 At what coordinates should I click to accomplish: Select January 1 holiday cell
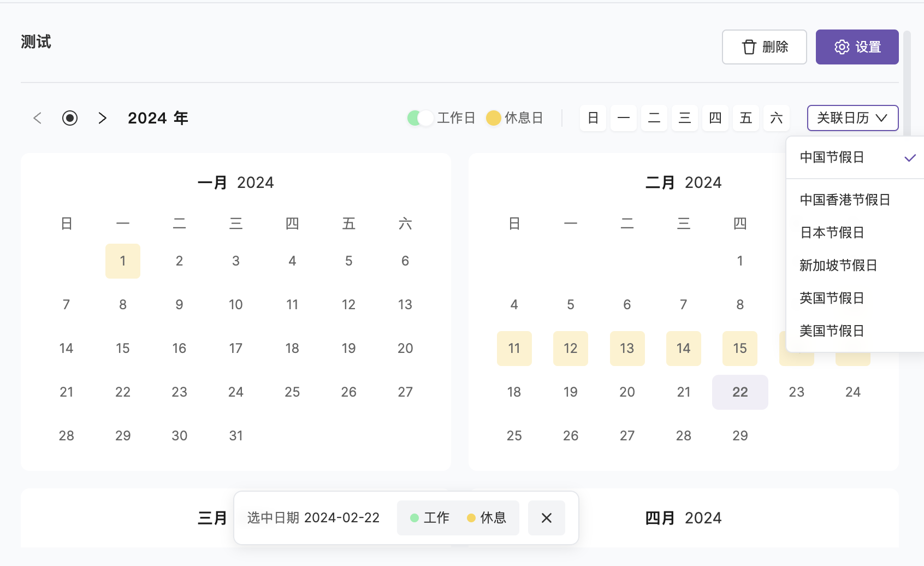point(123,261)
